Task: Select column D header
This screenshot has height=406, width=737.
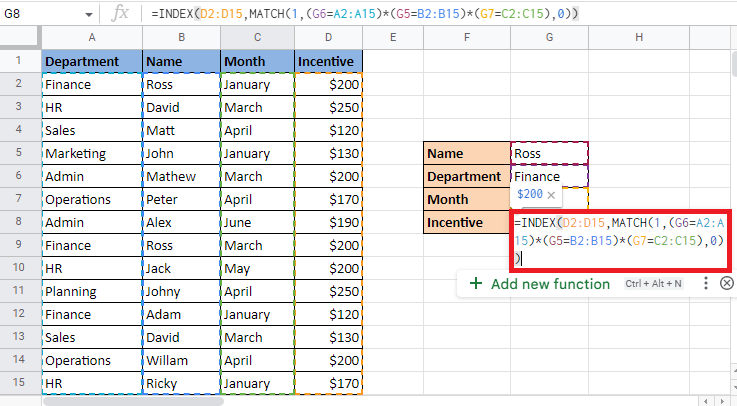Action: coord(329,38)
